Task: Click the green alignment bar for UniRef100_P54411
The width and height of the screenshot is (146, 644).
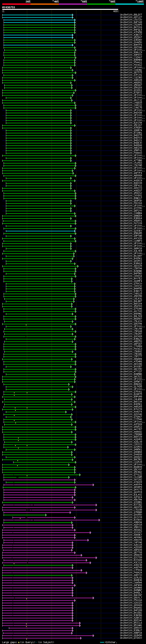Action: (x=40, y=63)
